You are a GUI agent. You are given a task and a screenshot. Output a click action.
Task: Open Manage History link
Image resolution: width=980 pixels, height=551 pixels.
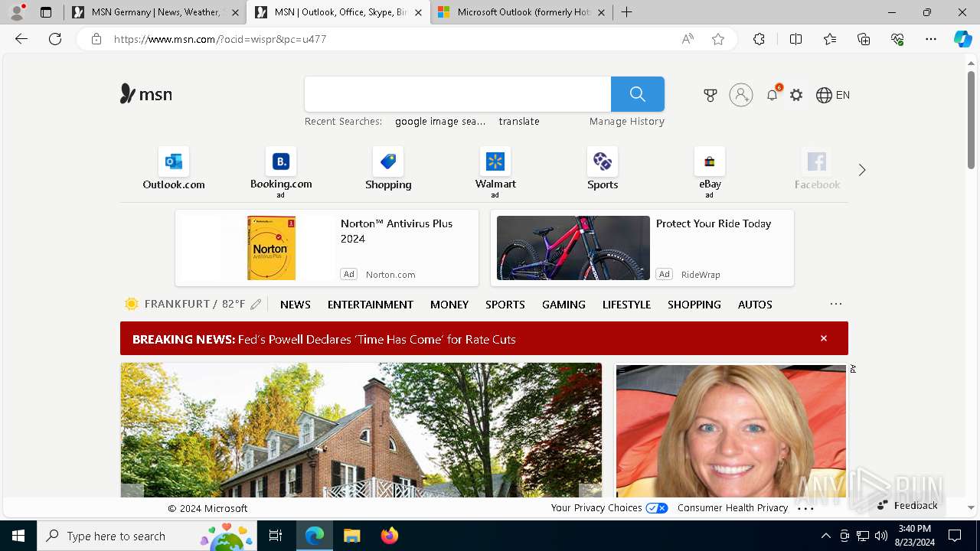(627, 122)
